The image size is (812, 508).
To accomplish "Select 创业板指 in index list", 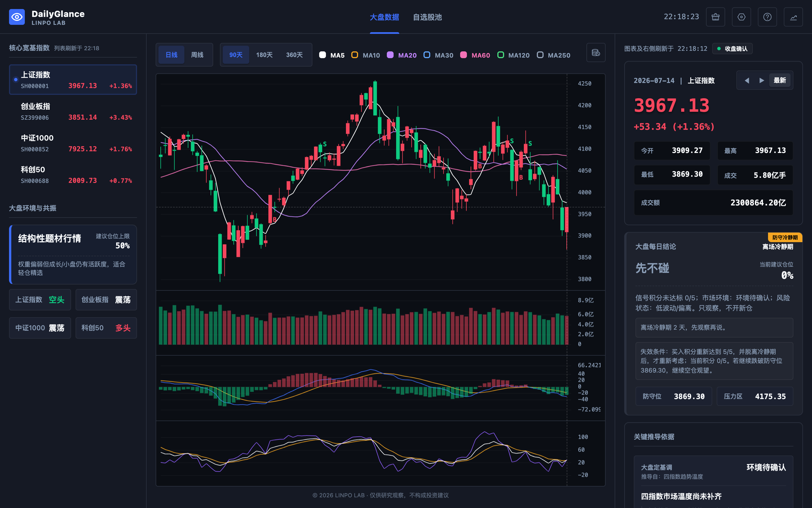I will pyautogui.click(x=73, y=111).
